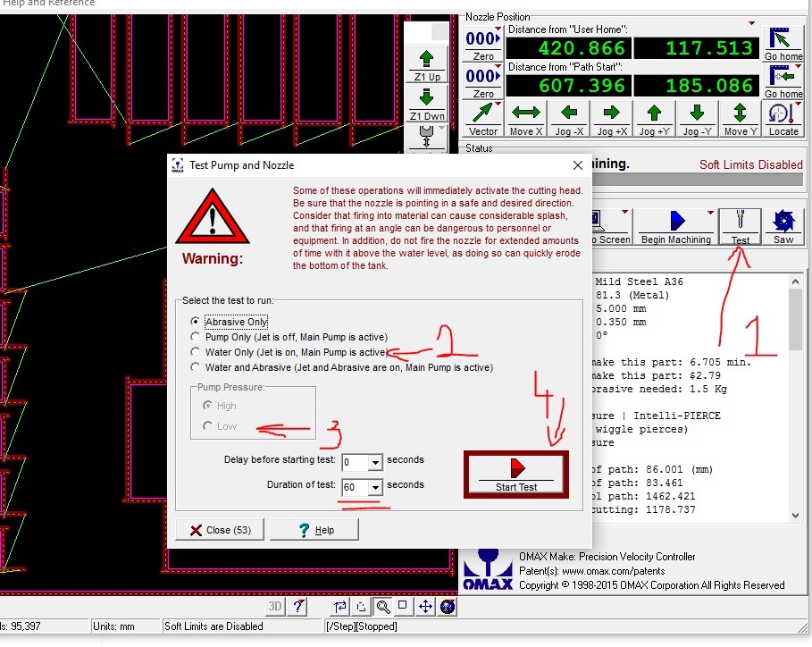Click the 185.086 Path Start Y readout
The height and width of the screenshot is (647, 812).
click(x=696, y=86)
